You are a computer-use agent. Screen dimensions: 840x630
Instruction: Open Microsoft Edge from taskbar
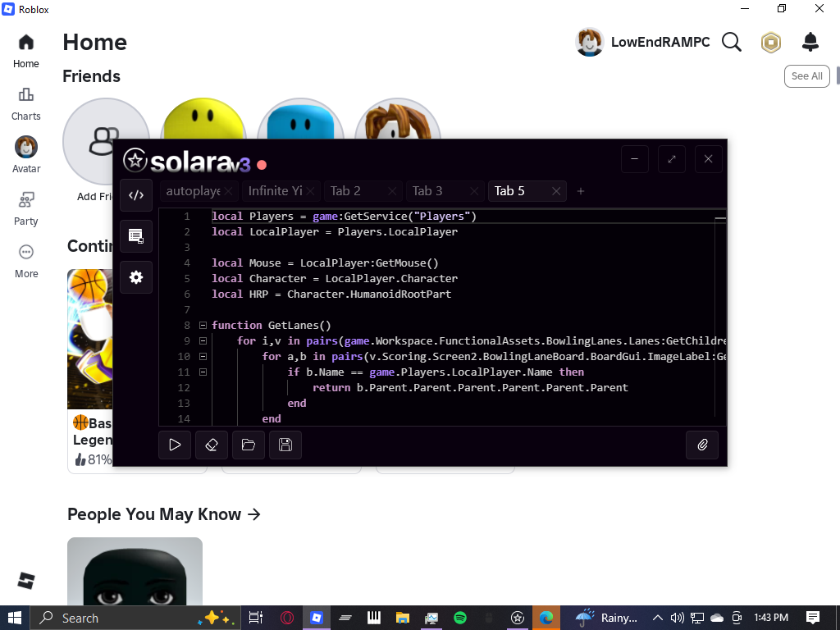pyautogui.click(x=546, y=618)
